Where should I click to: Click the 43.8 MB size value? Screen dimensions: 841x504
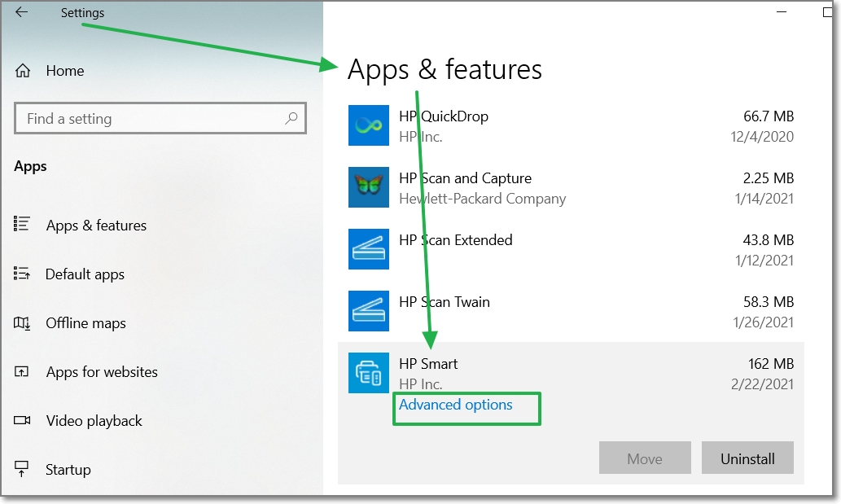pyautogui.click(x=768, y=240)
